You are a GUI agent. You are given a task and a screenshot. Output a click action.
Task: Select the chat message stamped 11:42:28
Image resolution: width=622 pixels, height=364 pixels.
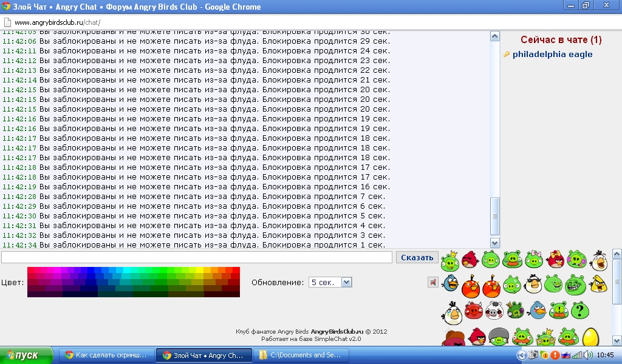click(x=194, y=197)
